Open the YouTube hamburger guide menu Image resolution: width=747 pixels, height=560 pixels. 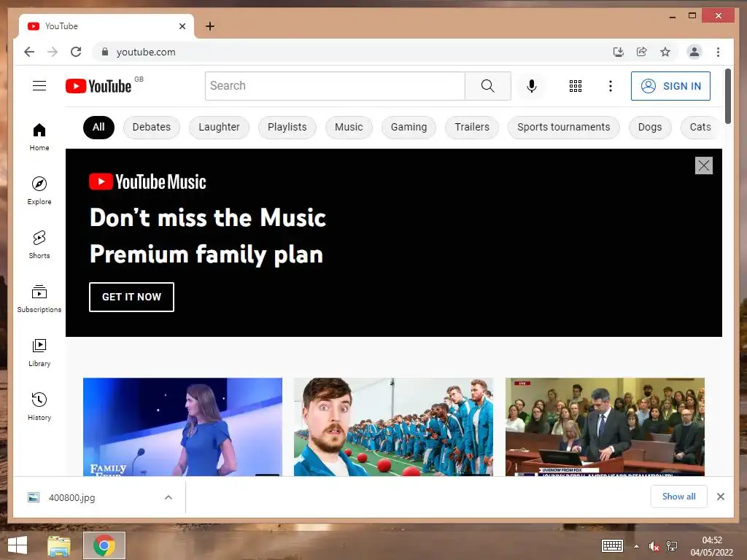[39, 86]
